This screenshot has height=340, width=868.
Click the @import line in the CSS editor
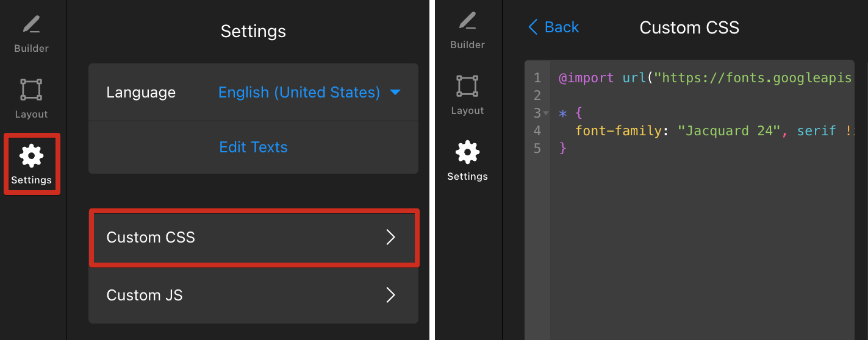[705, 78]
